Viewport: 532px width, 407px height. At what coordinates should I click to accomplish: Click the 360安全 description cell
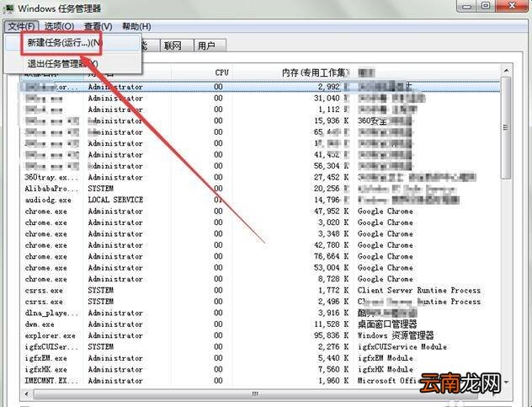coord(385,120)
